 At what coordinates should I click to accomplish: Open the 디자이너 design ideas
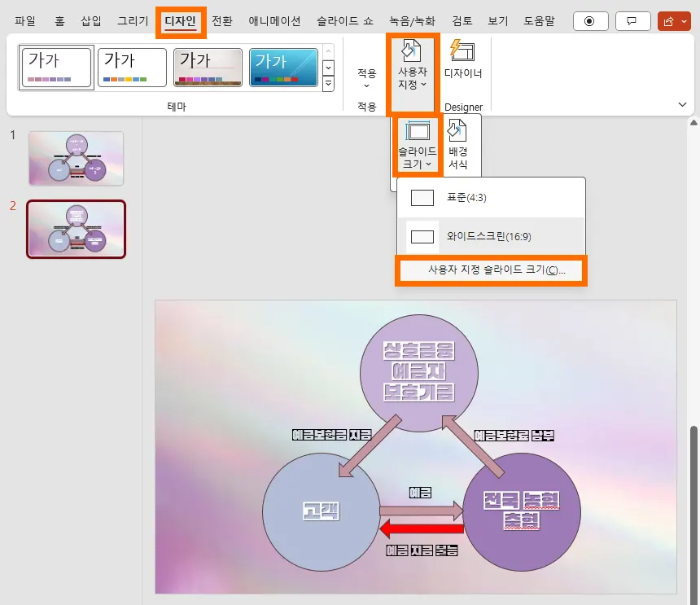pos(463,59)
